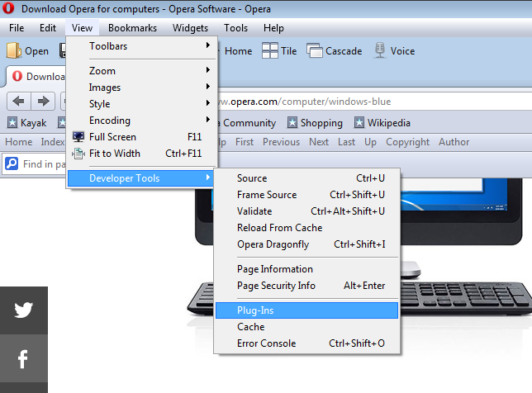
Task: Share via the Twitter bird icon
Action: click(24, 310)
